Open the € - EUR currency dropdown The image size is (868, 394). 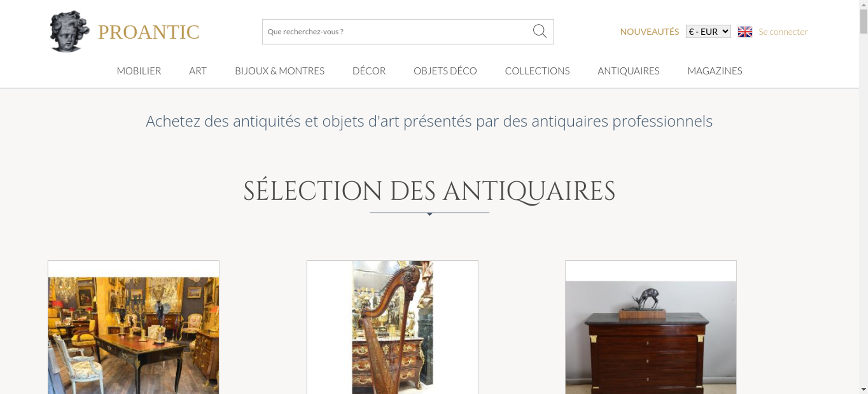(x=708, y=32)
